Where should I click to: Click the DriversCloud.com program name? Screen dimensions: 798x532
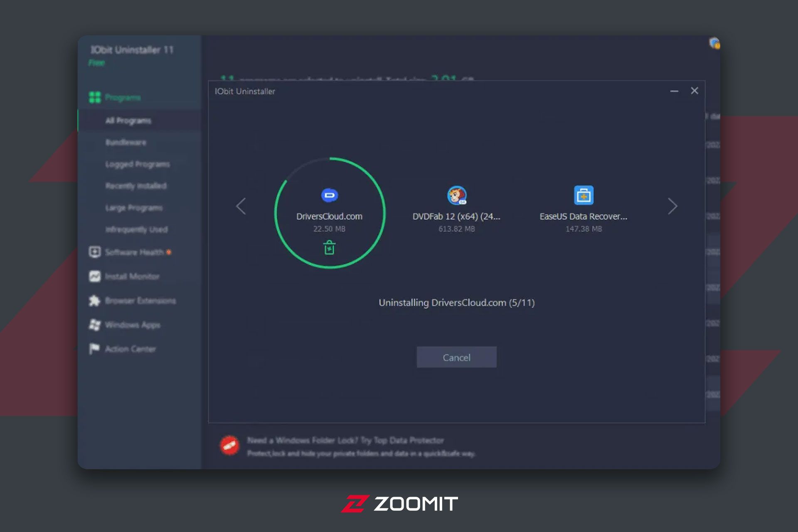click(329, 217)
